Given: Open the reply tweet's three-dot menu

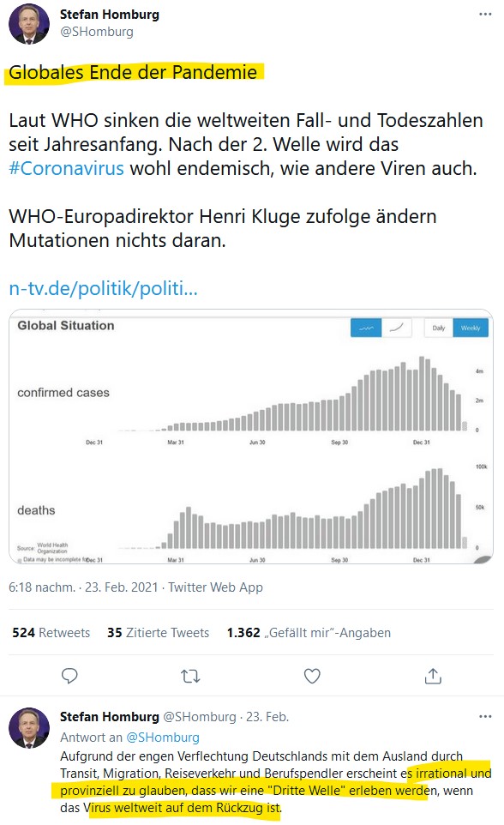Looking at the screenshot, I should tap(485, 717).
